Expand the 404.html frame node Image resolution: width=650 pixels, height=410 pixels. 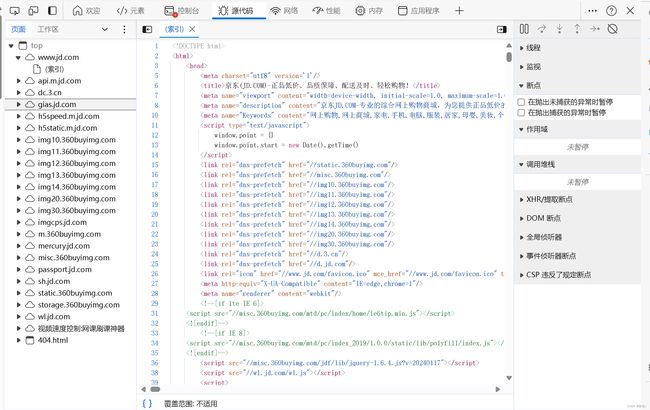point(19,340)
